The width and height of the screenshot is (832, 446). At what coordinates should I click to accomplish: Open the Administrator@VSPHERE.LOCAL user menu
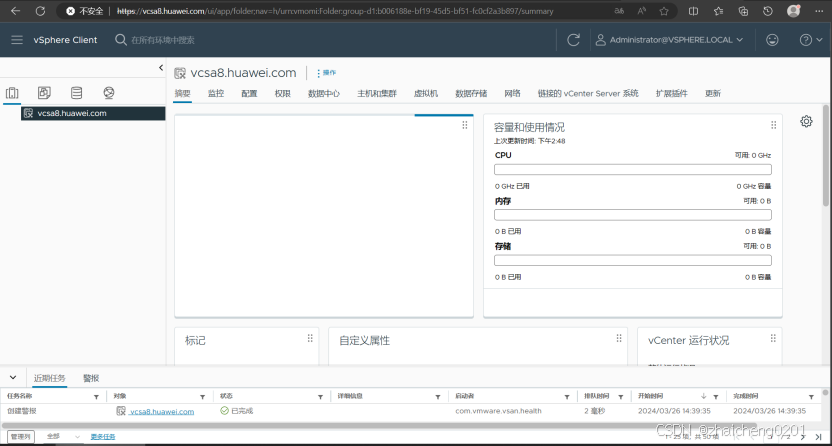669,40
